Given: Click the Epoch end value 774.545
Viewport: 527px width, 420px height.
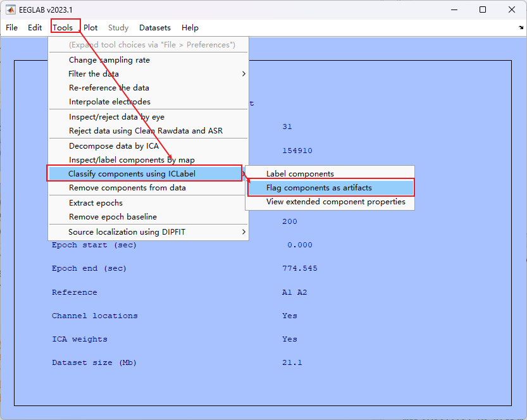Looking at the screenshot, I should pos(299,268).
